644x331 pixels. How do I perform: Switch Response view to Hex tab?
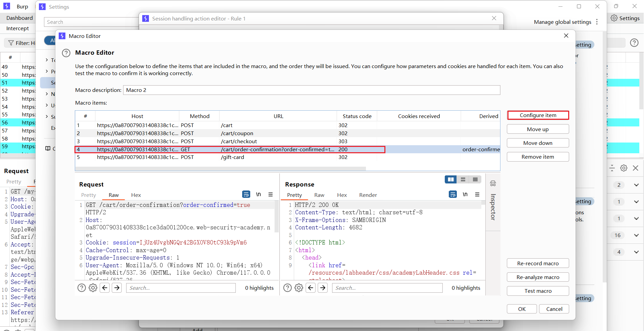coord(342,195)
